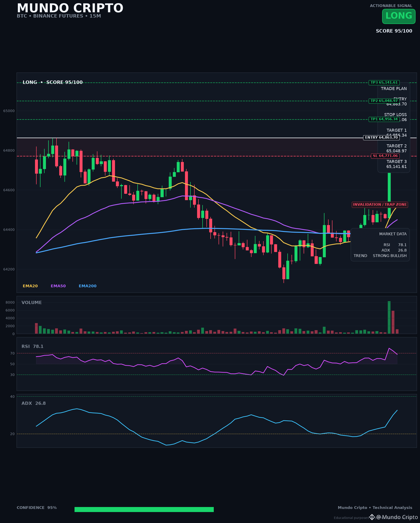Click the CONFIDENCE 95% label
The width and height of the screenshot is (420, 523).
tap(37, 507)
